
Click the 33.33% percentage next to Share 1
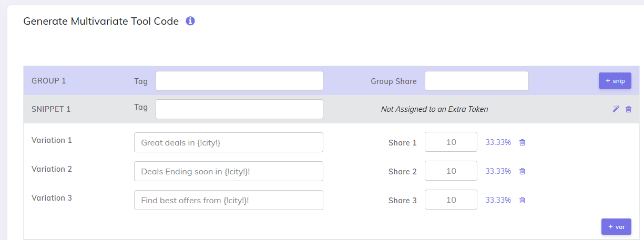pos(498,142)
